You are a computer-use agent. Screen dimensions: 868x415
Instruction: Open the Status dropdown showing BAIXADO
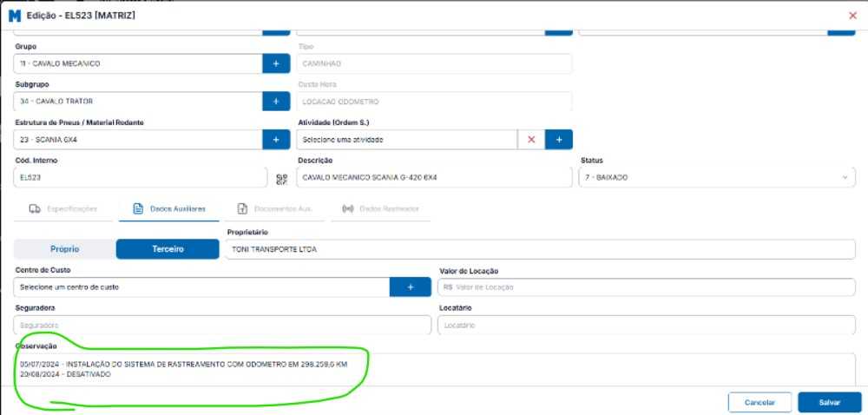(x=716, y=177)
